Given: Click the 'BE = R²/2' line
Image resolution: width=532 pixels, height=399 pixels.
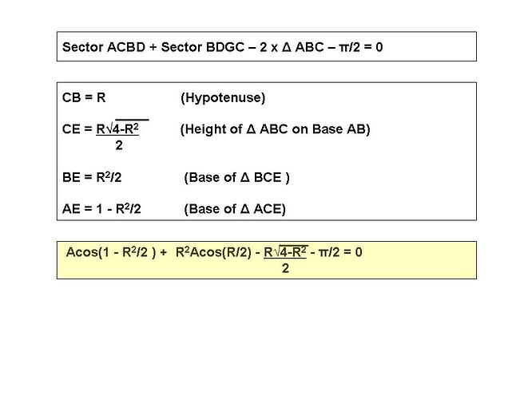Looking at the screenshot, I should click(92, 177).
